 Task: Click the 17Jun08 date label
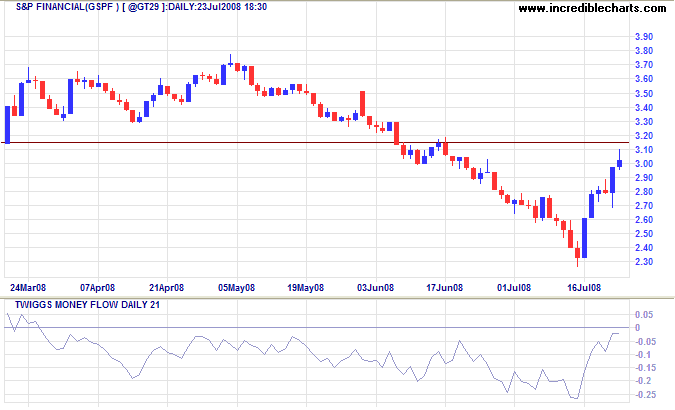click(445, 288)
